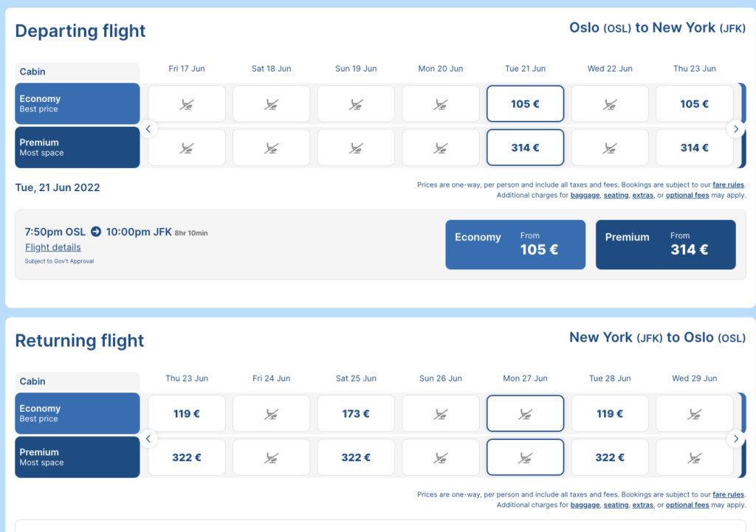This screenshot has width=756, height=532.
Task: Select returning Economy 173 € on Sat 25 Jun
Action: (x=356, y=413)
